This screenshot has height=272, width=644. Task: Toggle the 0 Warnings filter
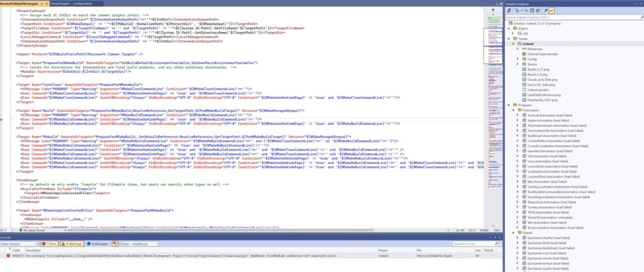70,243
